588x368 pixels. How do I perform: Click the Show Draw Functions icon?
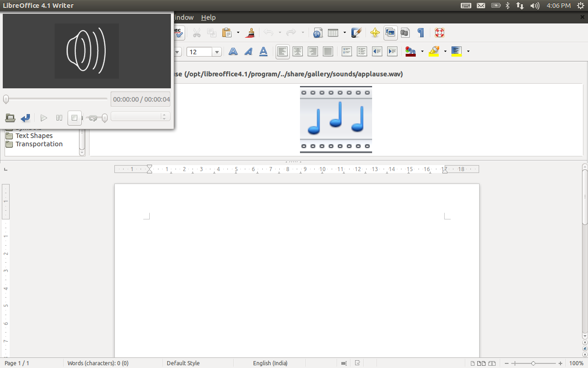356,33
